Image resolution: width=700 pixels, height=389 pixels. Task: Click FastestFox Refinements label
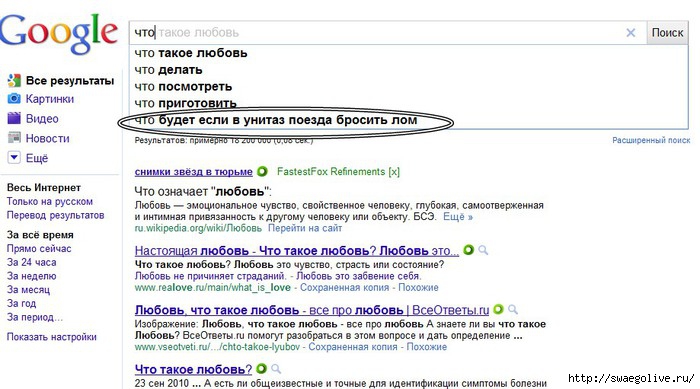[331, 171]
